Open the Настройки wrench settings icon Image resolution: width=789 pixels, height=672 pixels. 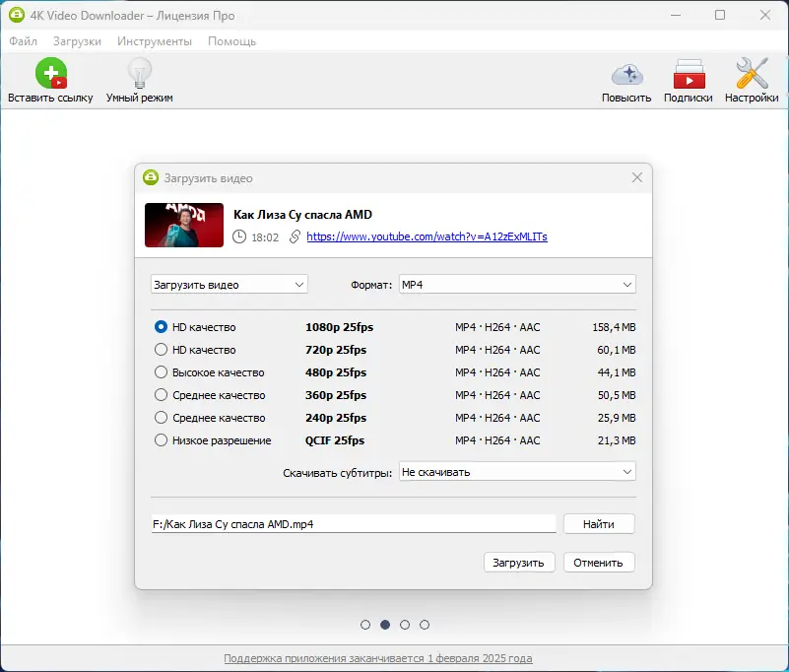(x=752, y=74)
